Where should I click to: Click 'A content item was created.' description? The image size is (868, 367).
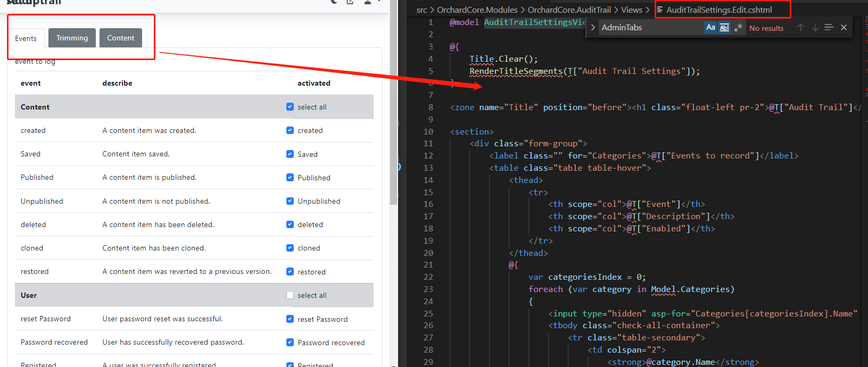(x=150, y=130)
